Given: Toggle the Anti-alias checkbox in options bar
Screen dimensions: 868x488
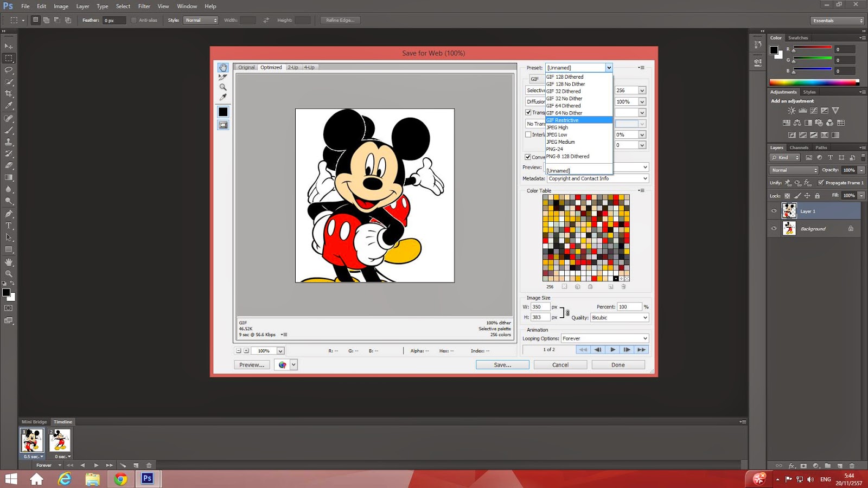Looking at the screenshot, I should coord(134,20).
